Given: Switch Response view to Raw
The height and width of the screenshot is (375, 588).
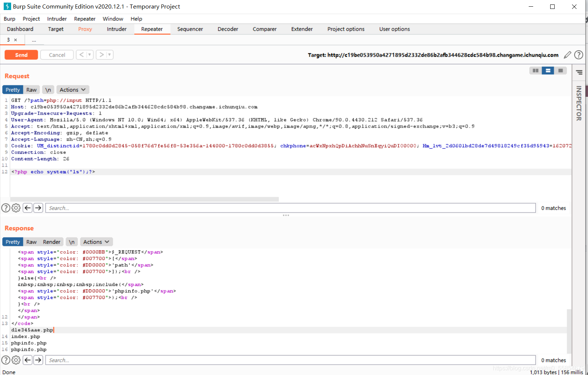Looking at the screenshot, I should (31, 242).
